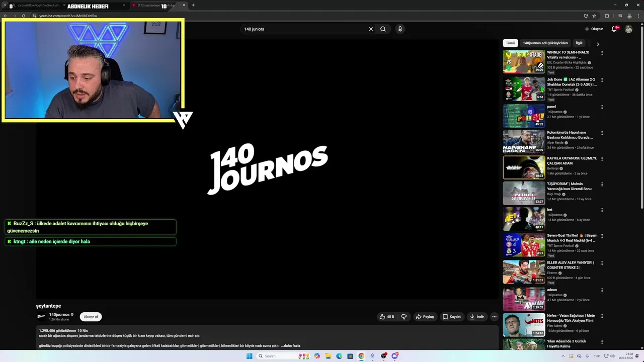
Task: Open the taskbar volume control
Action: pos(613,356)
